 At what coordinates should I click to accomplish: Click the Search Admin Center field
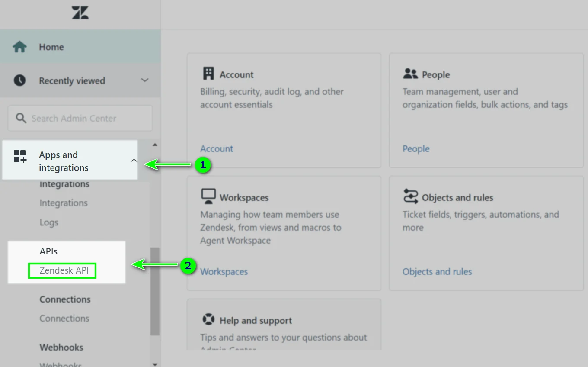click(80, 118)
